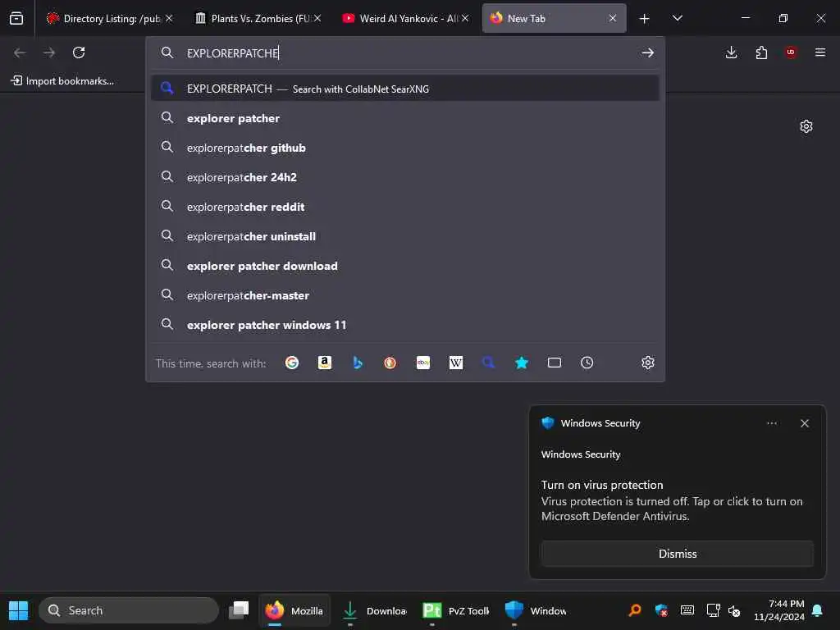
Task: Search bookmarks using star icon
Action: click(x=522, y=363)
